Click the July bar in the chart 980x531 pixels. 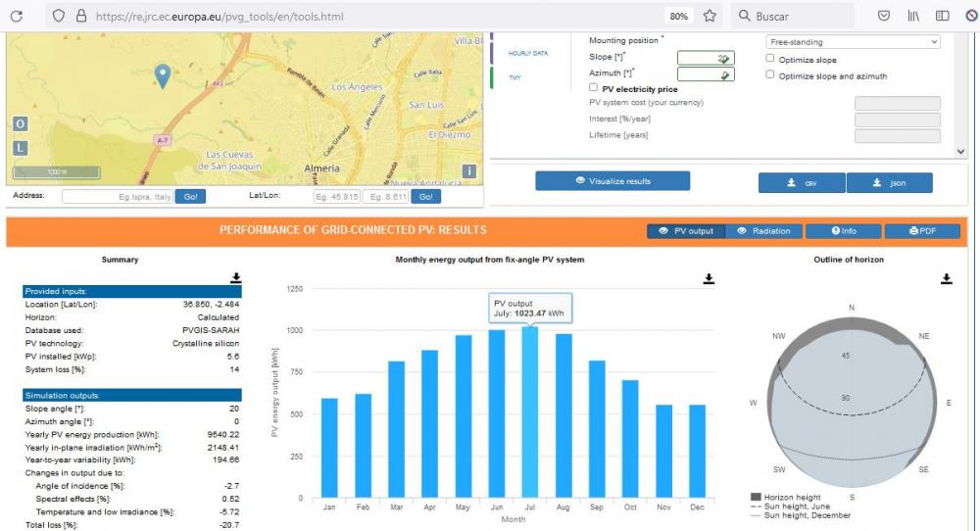pyautogui.click(x=530, y=412)
